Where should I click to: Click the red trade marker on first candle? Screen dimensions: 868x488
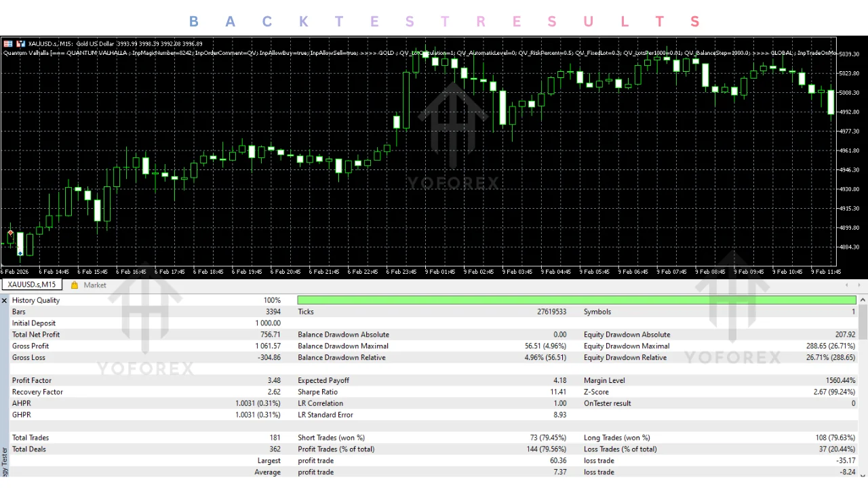[x=10, y=234]
